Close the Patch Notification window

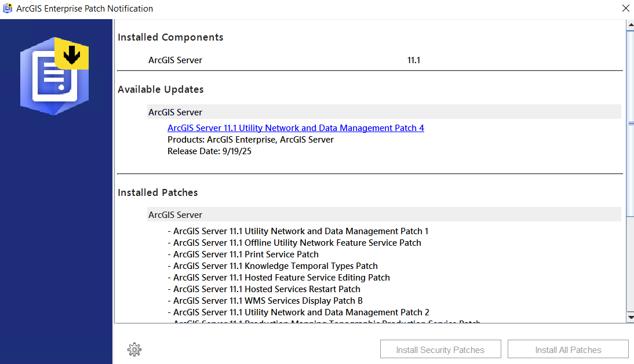click(625, 8)
